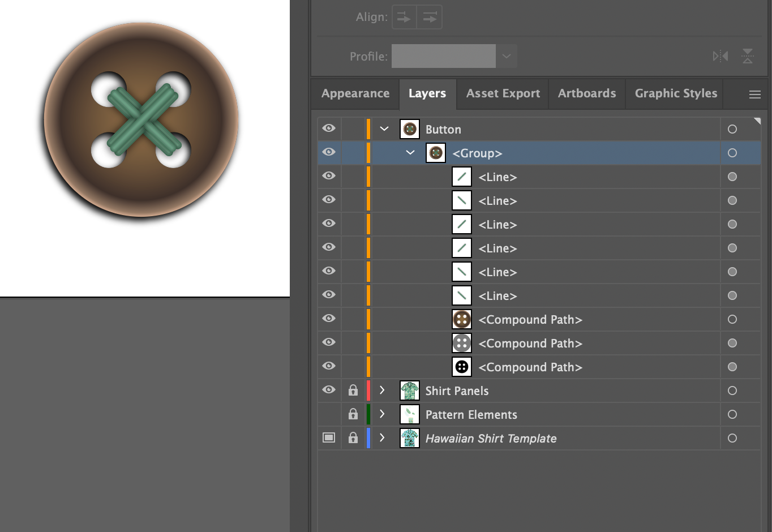This screenshot has height=532, width=772.
Task: Select the Hawaiian Shirt Template layer name
Action: pos(491,439)
